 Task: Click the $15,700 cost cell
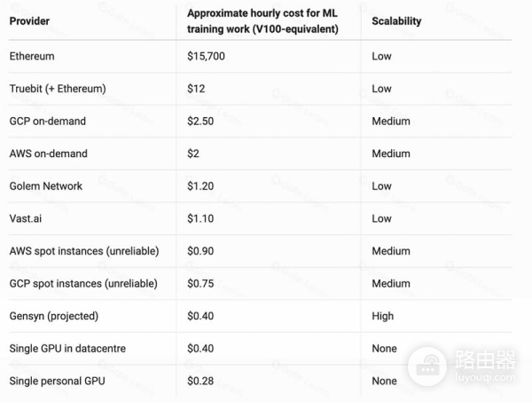[206, 57]
